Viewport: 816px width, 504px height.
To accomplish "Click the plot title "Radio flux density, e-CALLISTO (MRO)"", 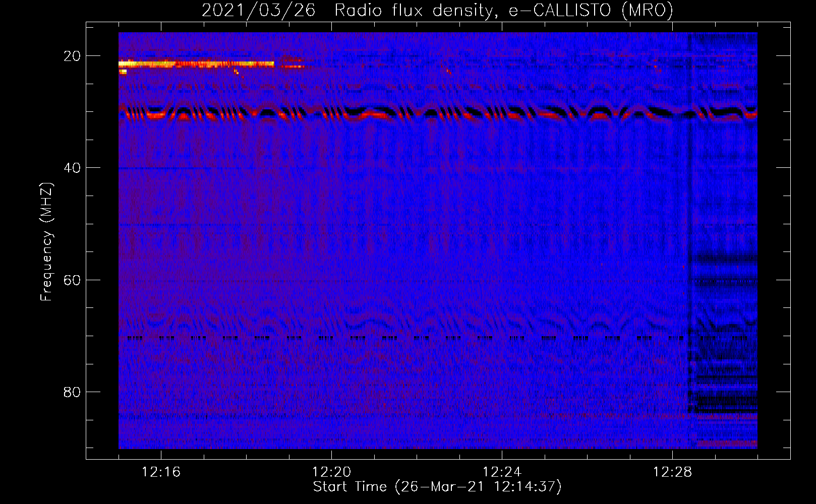I will 504,11.
